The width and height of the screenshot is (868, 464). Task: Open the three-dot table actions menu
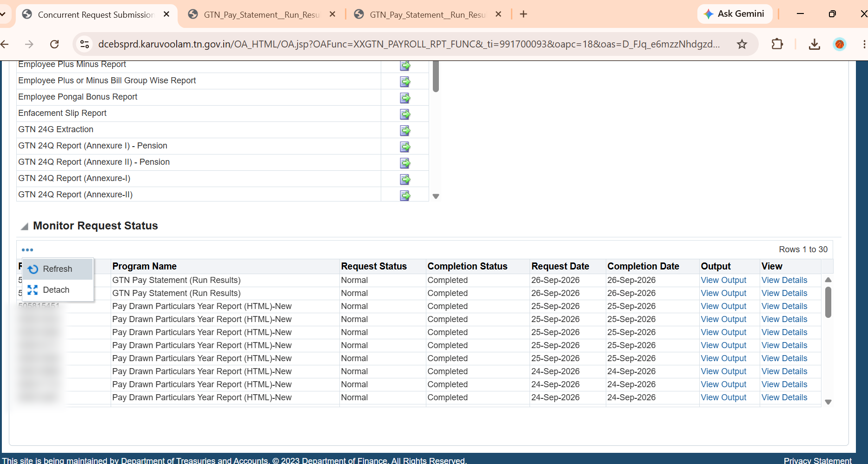coord(27,250)
